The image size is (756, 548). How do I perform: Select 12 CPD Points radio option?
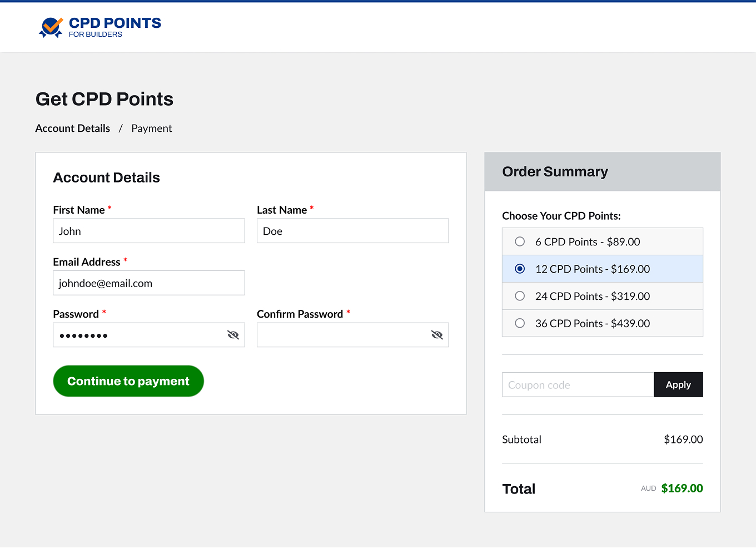point(520,269)
